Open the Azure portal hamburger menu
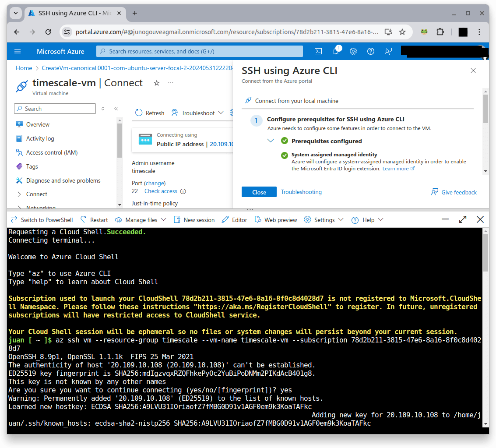 [x=18, y=51]
